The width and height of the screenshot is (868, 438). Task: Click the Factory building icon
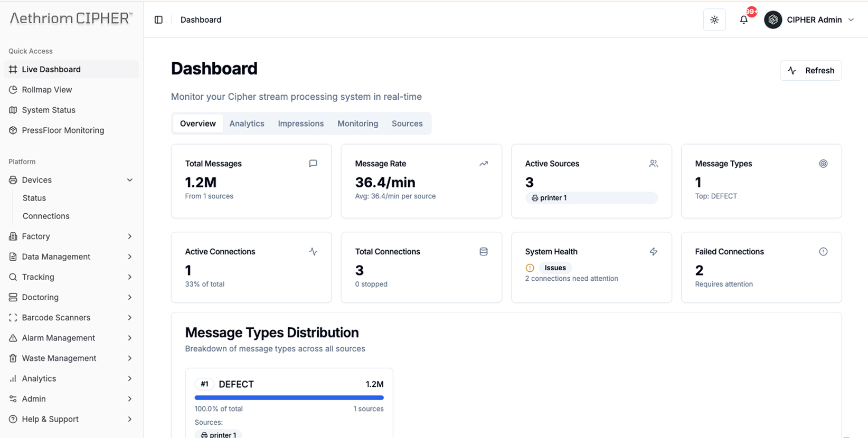point(13,236)
